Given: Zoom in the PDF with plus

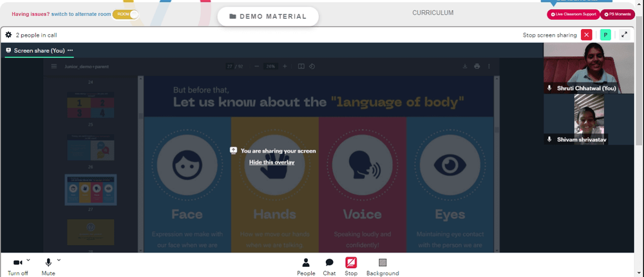Looking at the screenshot, I should pyautogui.click(x=285, y=66).
